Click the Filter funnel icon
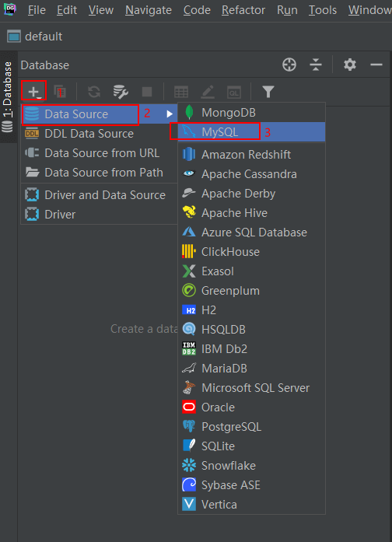This screenshot has height=542, width=392. click(268, 92)
